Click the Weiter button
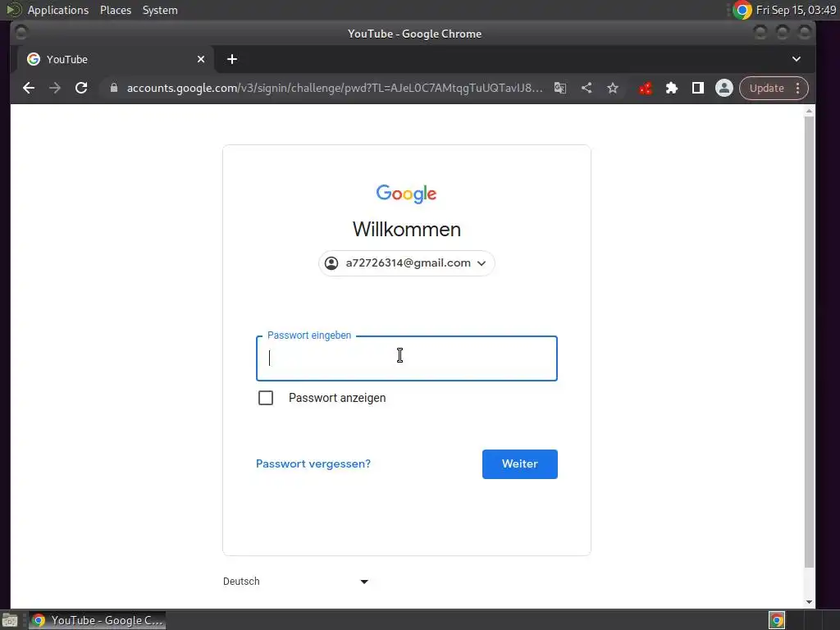This screenshot has width=840, height=630. click(x=519, y=464)
